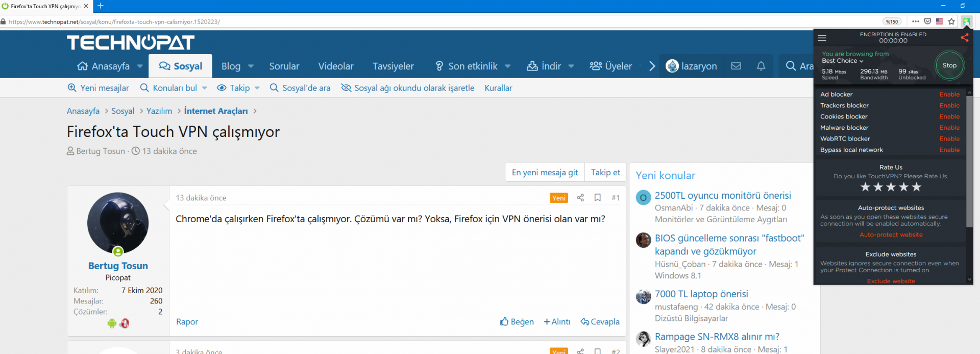The width and height of the screenshot is (980, 354).
Task: Click the 150% zoom indicator
Action: point(892,21)
